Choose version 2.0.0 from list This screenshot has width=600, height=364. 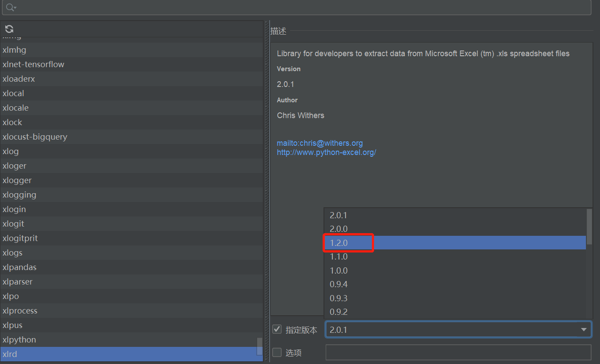point(455,229)
